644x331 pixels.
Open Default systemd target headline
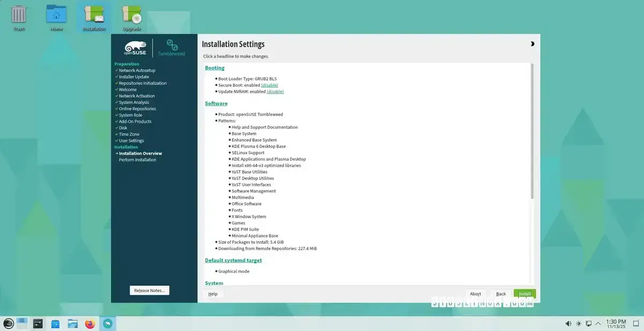click(233, 260)
